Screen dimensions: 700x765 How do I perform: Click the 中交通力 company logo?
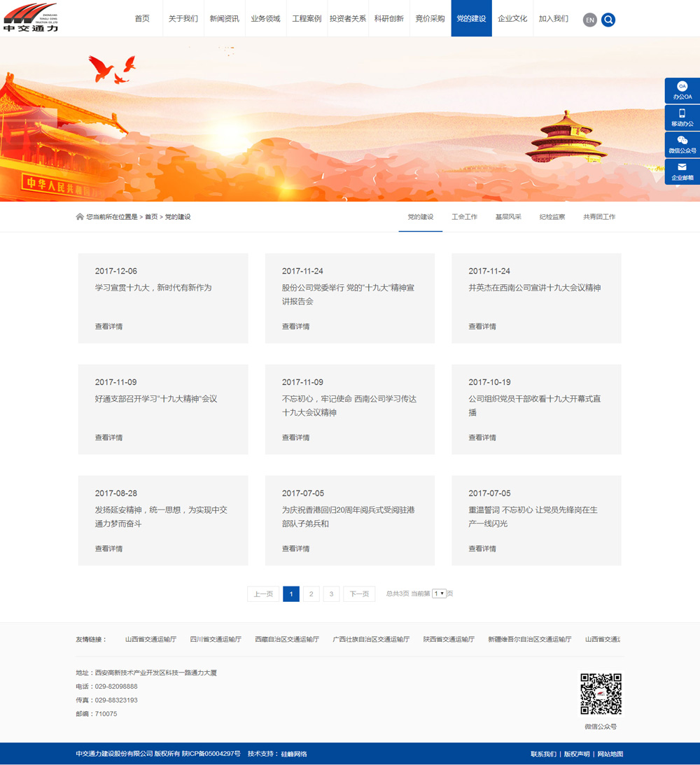pos(30,17)
